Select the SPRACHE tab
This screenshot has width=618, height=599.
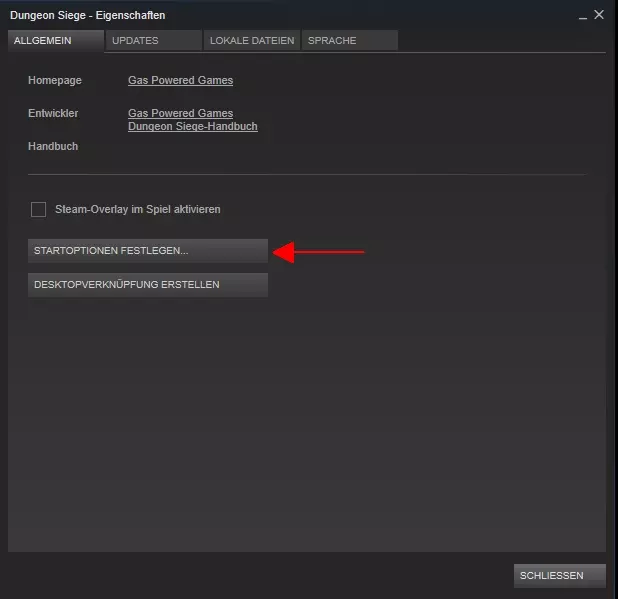coord(350,41)
